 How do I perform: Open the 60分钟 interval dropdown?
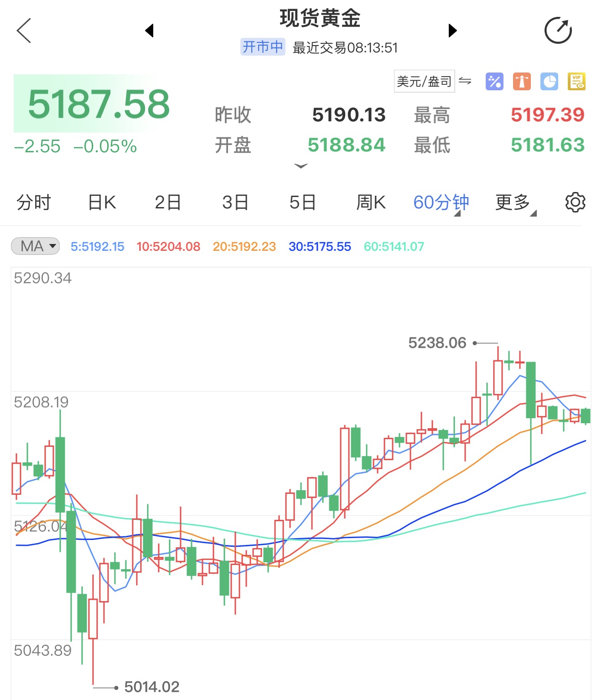click(441, 202)
